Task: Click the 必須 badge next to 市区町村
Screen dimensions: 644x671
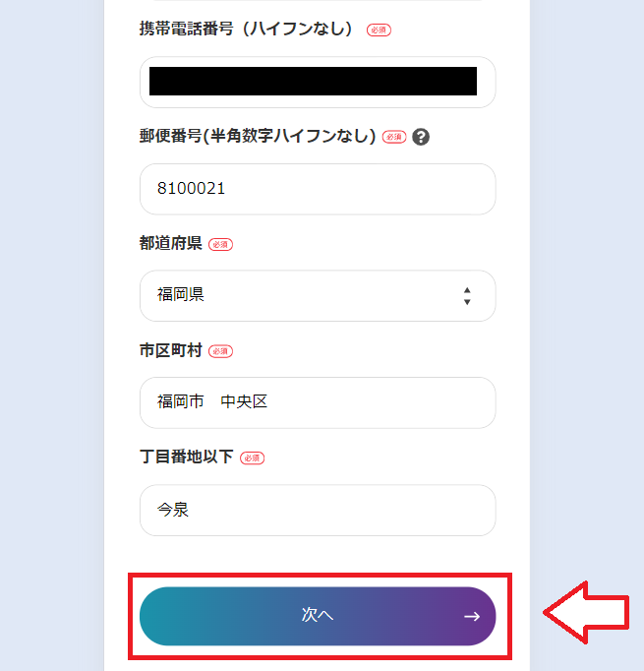Action: pos(220,351)
